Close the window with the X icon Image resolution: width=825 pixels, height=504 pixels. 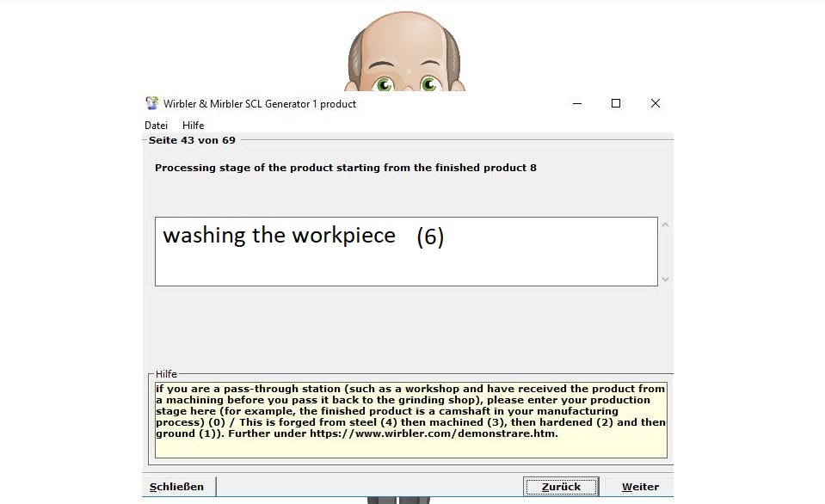[x=655, y=103]
